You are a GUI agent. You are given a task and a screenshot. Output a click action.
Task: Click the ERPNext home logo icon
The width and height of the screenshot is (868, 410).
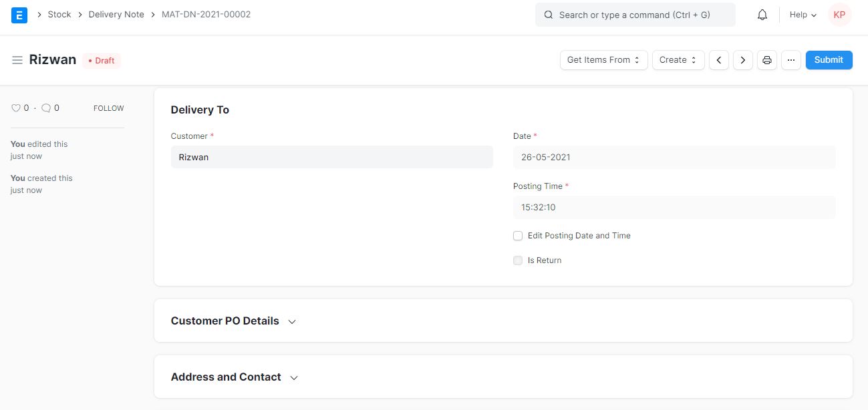(x=19, y=15)
